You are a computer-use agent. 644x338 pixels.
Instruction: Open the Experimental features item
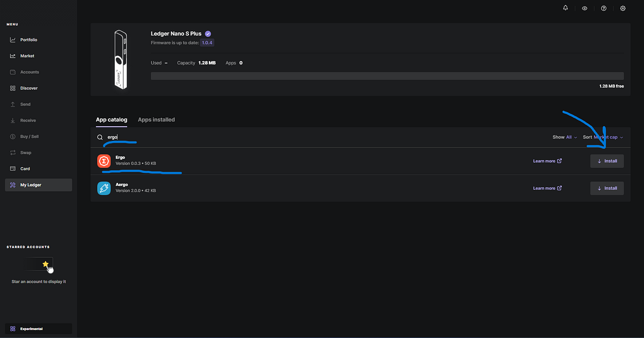38,328
